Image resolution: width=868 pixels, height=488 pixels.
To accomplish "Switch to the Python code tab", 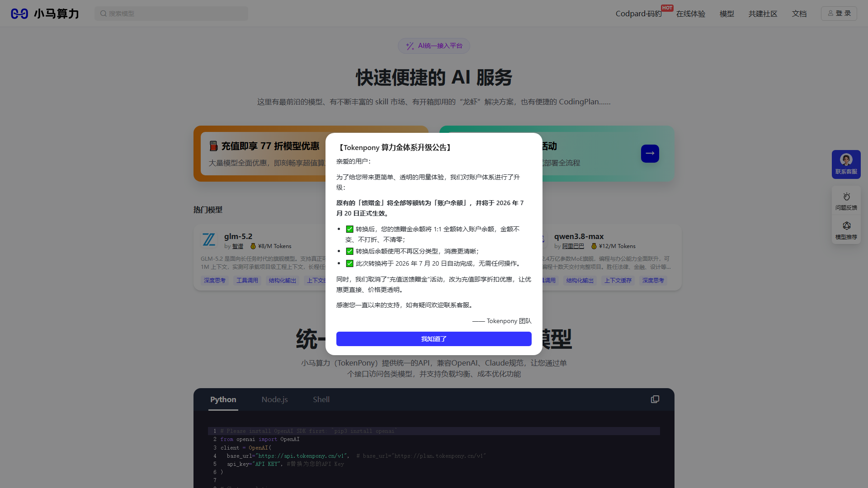I will tap(223, 399).
